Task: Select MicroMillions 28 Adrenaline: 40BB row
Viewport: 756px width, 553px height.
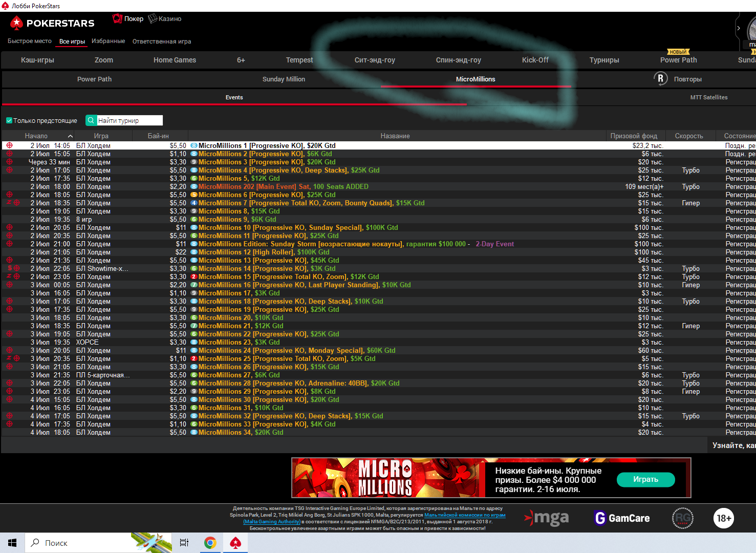Action: (379, 383)
